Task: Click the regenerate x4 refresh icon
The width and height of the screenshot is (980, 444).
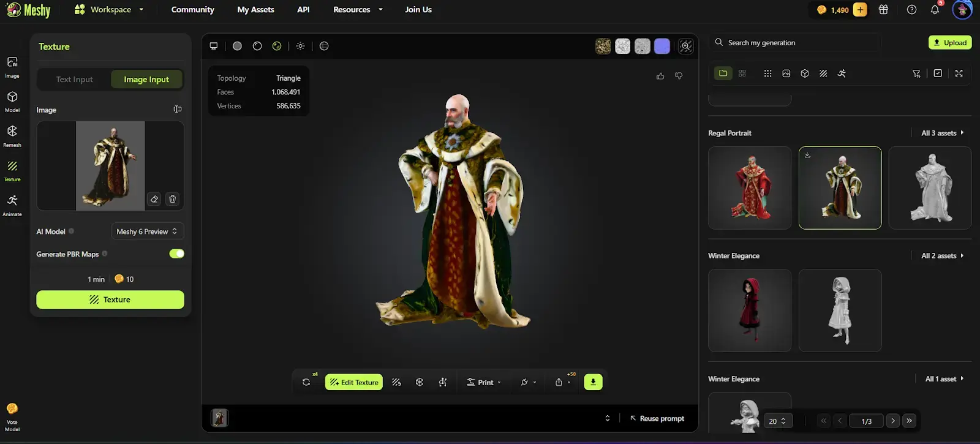Action: coord(306,382)
